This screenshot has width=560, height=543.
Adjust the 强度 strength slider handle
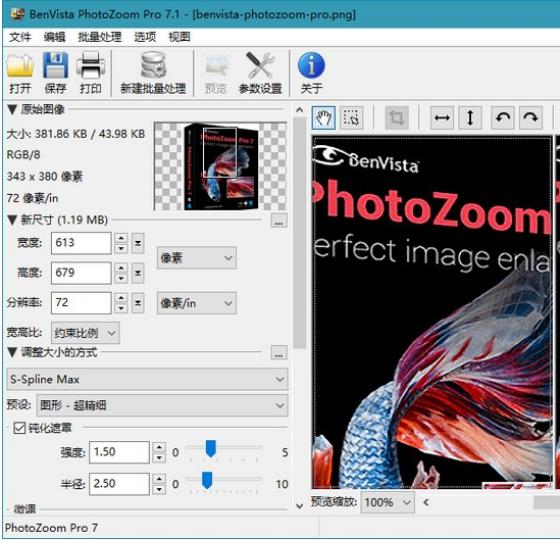tap(211, 449)
